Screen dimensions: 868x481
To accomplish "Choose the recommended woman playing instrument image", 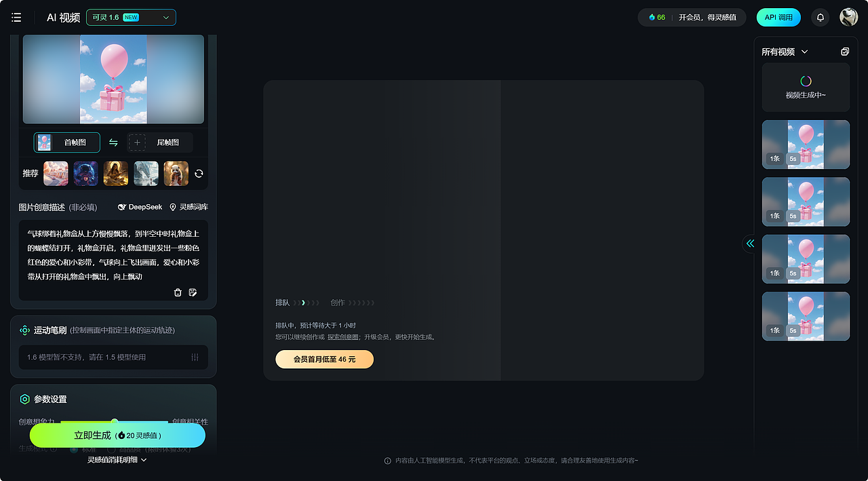I will 116,174.
